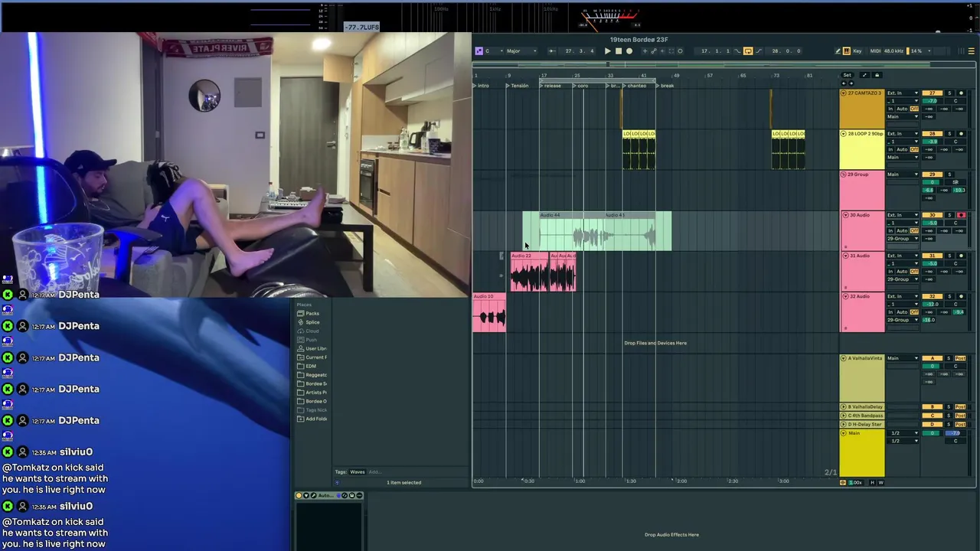Toggle the Punch-In switch icon
The width and height of the screenshot is (980, 551).
[737, 51]
